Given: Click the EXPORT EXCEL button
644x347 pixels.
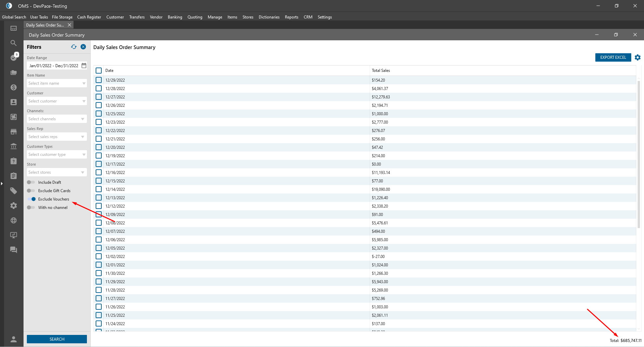Looking at the screenshot, I should pos(613,57).
